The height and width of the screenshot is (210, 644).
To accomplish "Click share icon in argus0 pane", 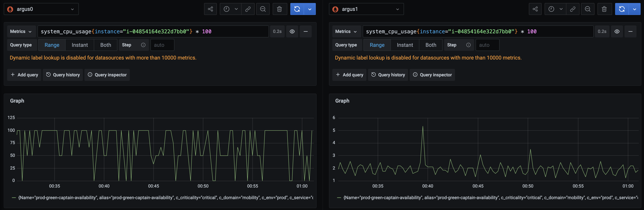I will point(210,9).
